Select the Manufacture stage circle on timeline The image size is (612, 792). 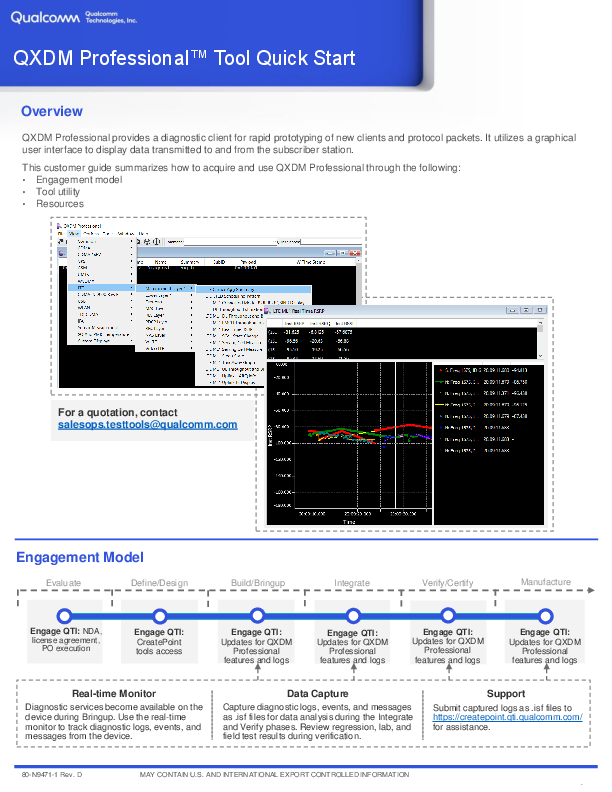coord(545,616)
